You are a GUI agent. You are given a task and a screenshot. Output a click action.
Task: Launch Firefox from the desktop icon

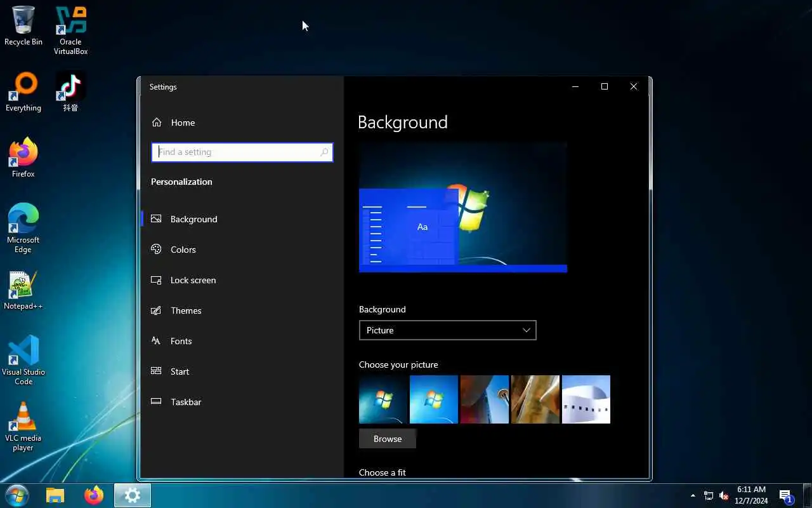tap(23, 158)
